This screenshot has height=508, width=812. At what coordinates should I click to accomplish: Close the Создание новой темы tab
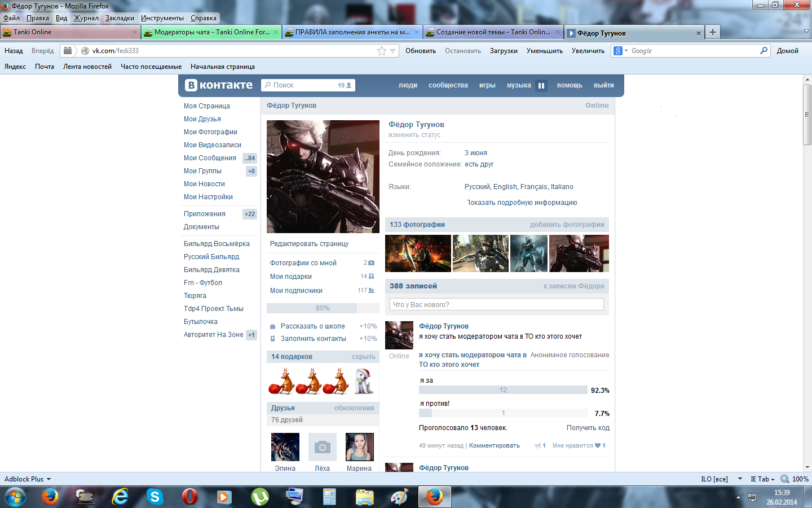pyautogui.click(x=558, y=32)
